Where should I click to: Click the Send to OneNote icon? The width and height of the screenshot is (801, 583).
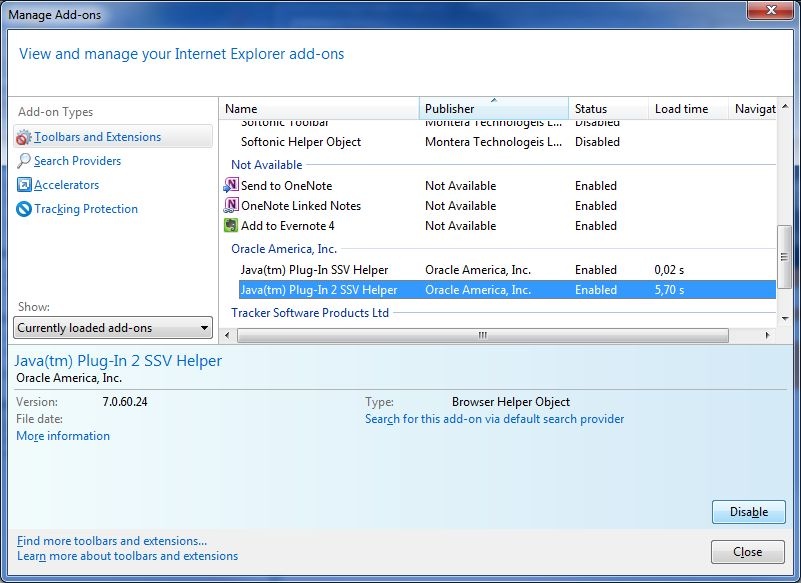(231, 185)
